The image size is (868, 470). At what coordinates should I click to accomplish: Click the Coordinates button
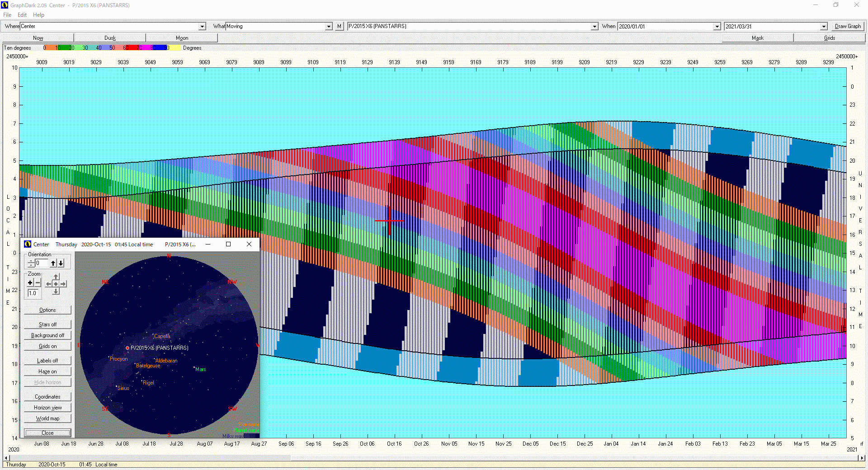click(x=47, y=397)
